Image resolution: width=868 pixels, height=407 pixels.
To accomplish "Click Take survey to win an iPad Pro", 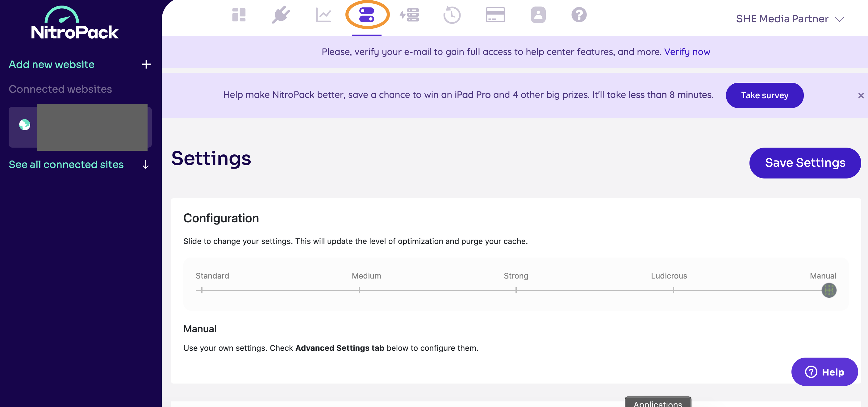I will (x=765, y=95).
